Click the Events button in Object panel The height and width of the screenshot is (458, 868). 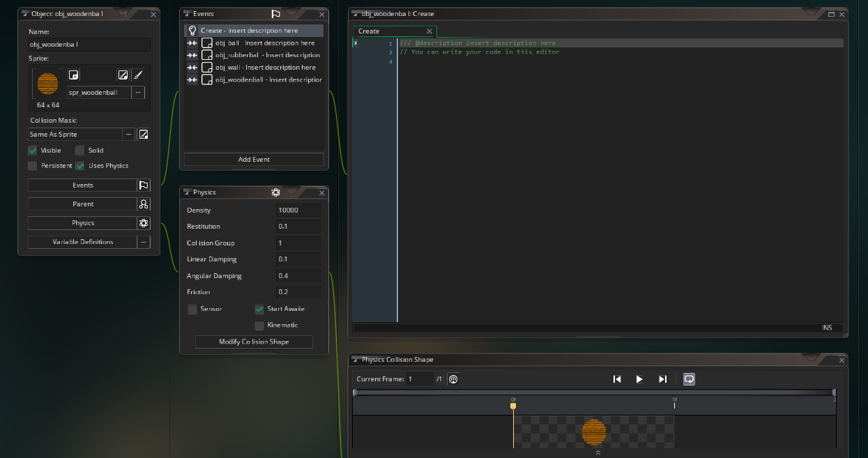click(82, 185)
